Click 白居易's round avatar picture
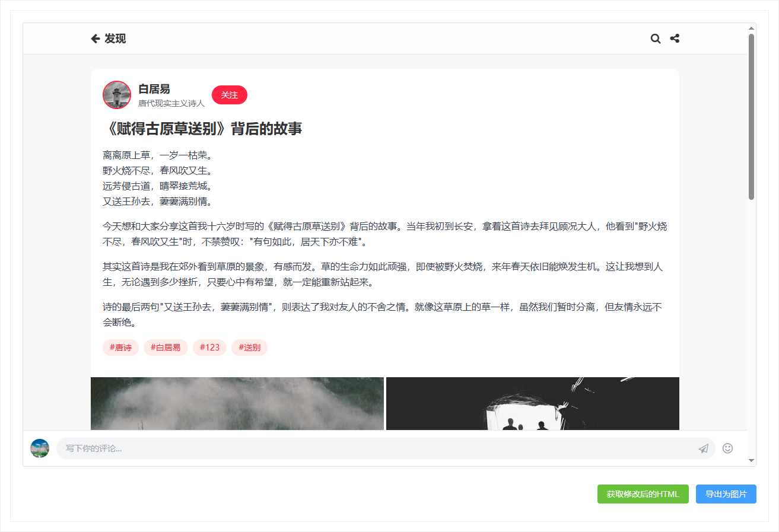The width and height of the screenshot is (779, 532). point(117,95)
